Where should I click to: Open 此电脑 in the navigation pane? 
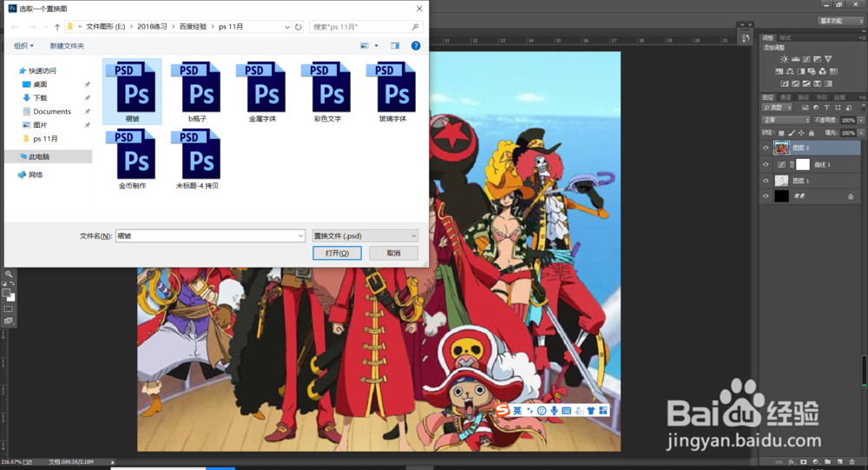(x=39, y=156)
